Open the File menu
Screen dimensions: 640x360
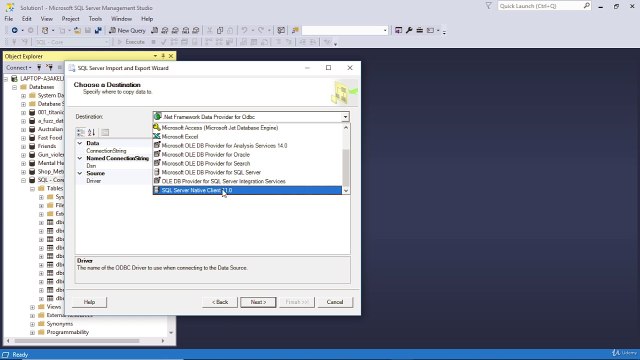9,19
